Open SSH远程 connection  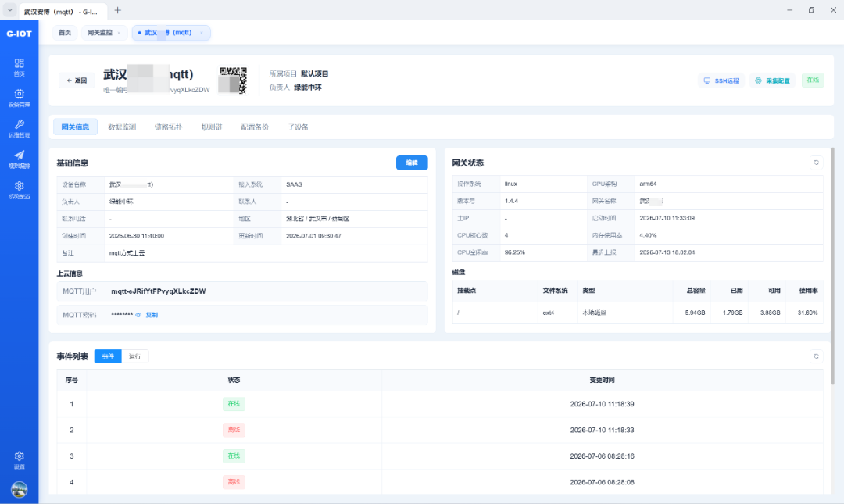(721, 80)
